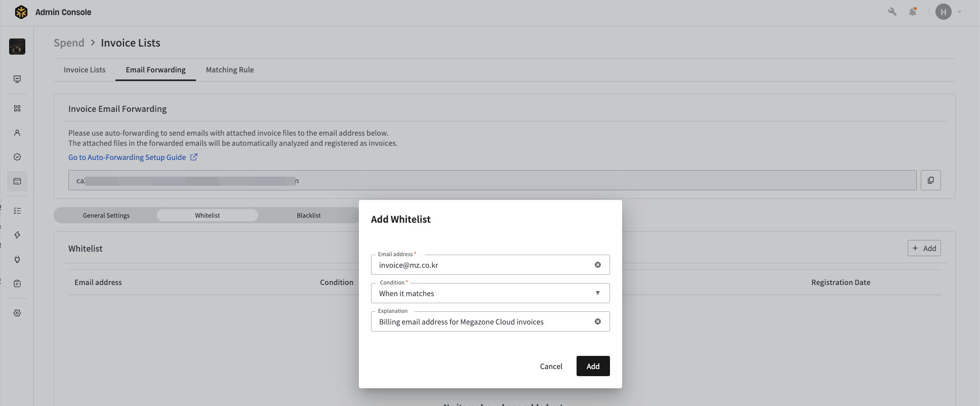Click into the Email address input
Image resolution: width=980 pixels, height=406 pixels.
481,265
